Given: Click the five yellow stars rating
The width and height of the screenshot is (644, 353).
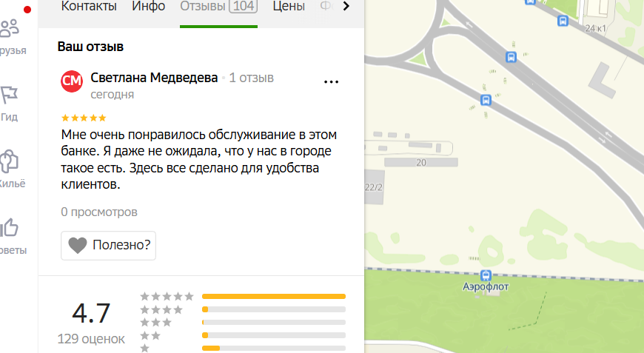Looking at the screenshot, I should (x=84, y=118).
